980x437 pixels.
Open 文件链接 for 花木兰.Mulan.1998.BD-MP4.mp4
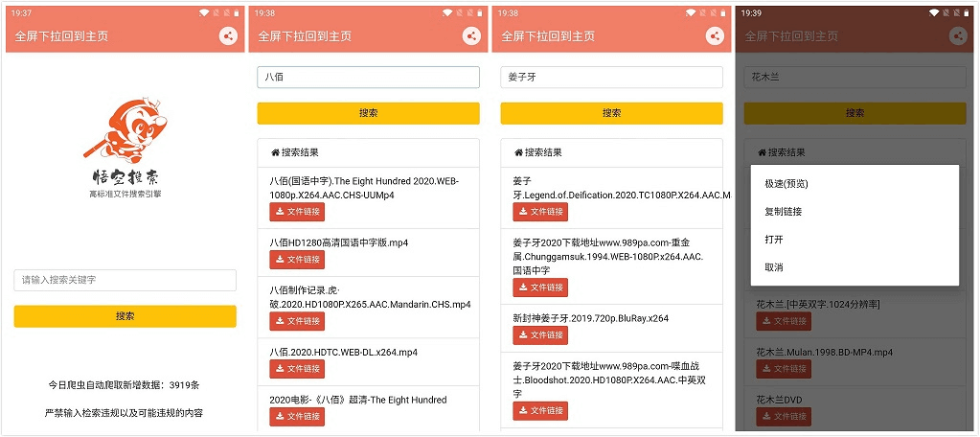784,369
